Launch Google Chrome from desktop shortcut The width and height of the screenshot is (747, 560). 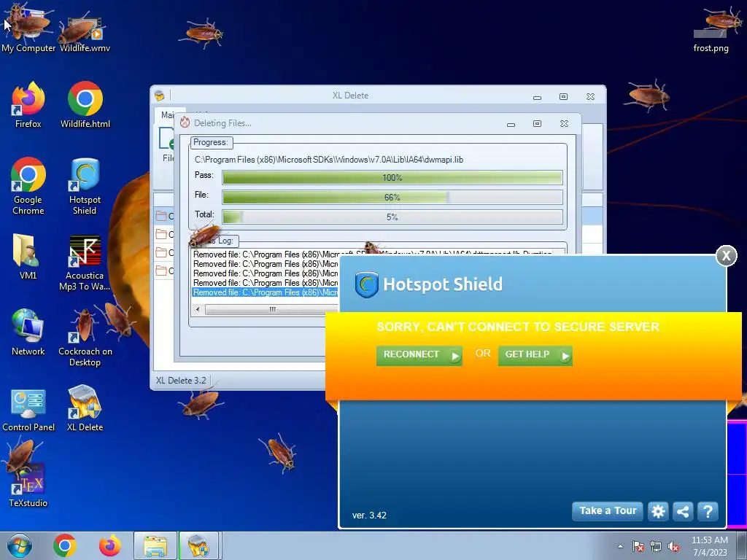(x=28, y=186)
